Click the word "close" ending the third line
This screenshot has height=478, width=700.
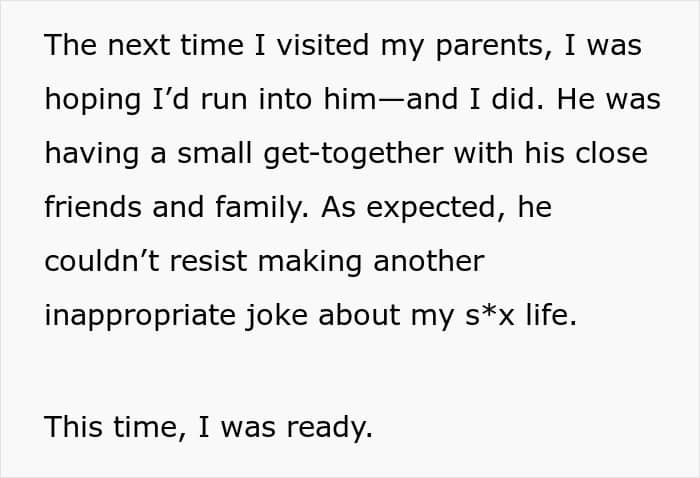611,153
